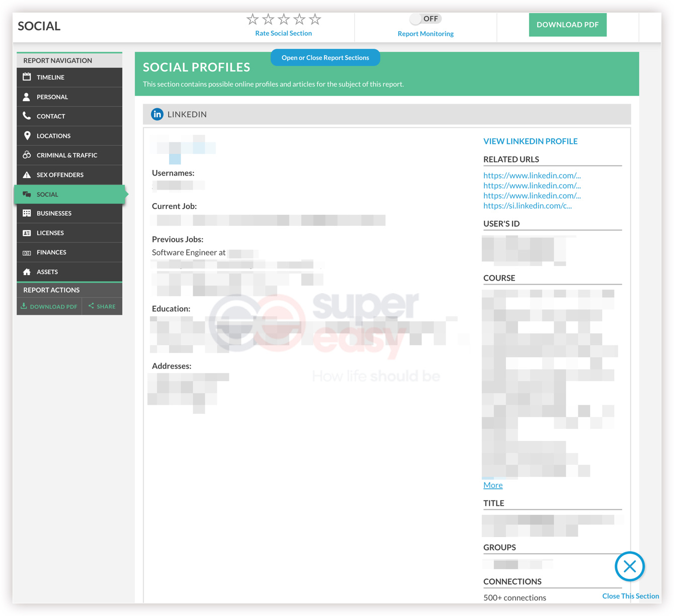Click the 'Software Engineer at' previous job text
The height and width of the screenshot is (616, 674).
(x=189, y=252)
